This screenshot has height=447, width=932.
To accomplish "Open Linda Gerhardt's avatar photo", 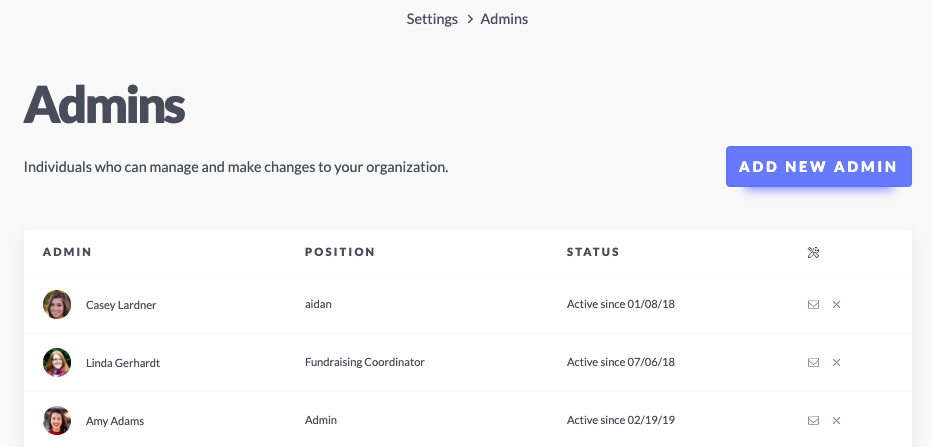I will (x=57, y=363).
